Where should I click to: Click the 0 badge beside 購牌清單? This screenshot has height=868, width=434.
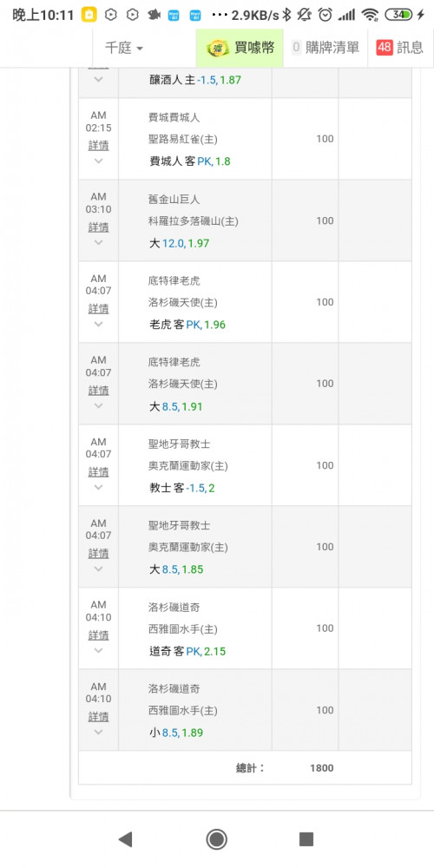(296, 48)
